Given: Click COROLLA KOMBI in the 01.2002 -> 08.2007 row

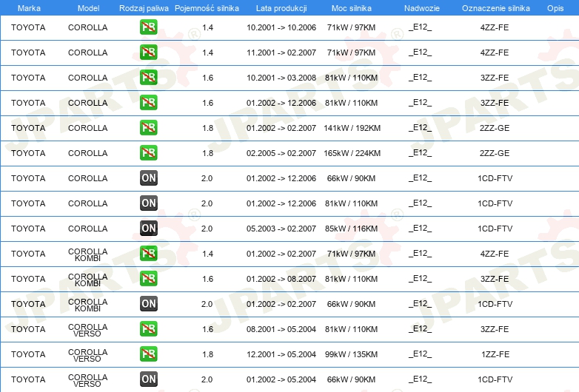Looking at the screenshot, I should tap(87, 280).
